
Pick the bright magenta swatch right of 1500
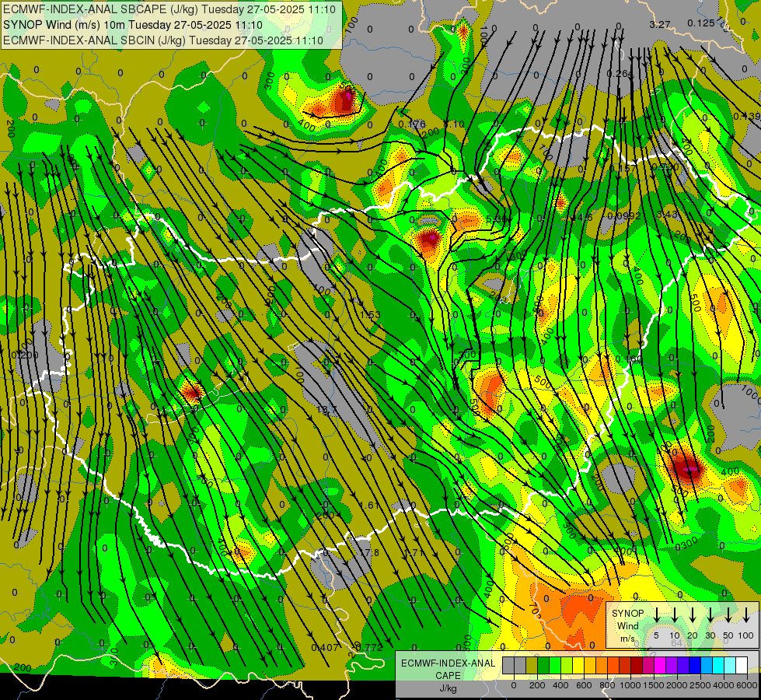pyautogui.click(x=660, y=665)
